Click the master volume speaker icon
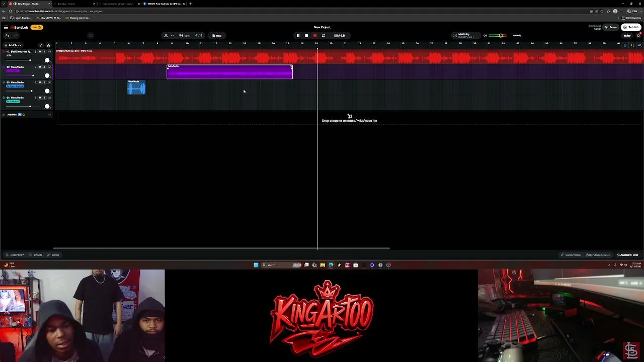 485,36
